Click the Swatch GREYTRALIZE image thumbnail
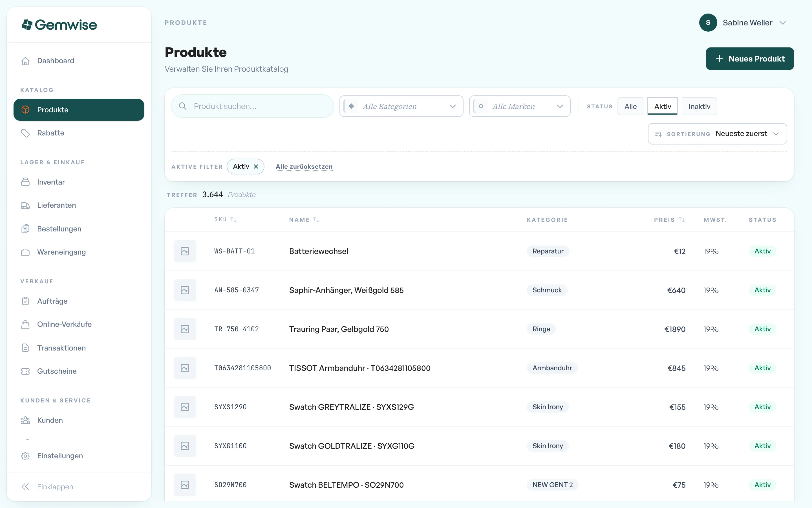 185,407
